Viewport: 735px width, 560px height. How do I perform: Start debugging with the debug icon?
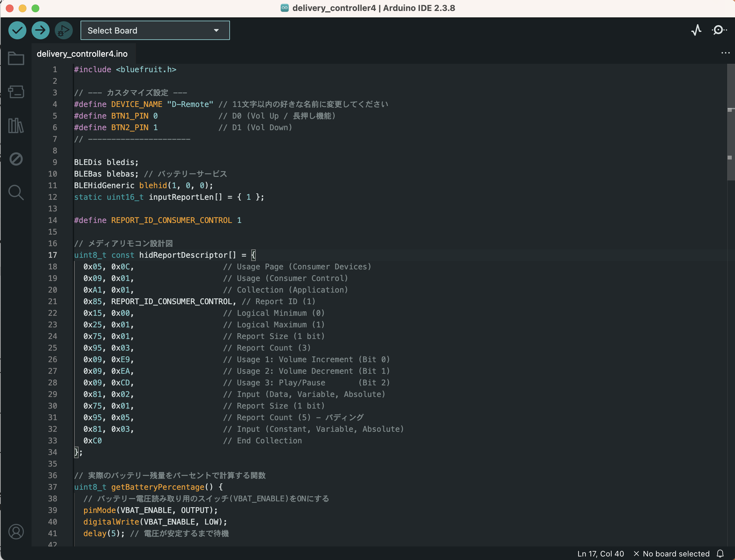click(x=64, y=30)
